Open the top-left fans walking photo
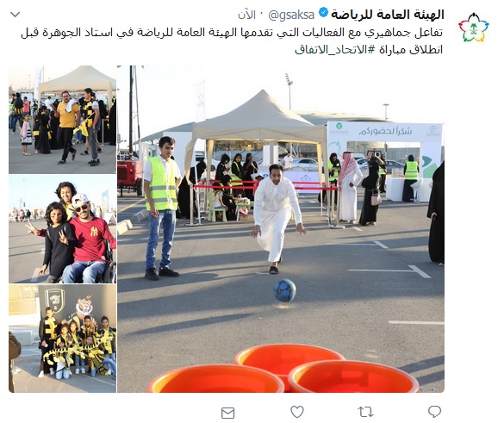Viewport: 504px width, 423px height. 62,120
